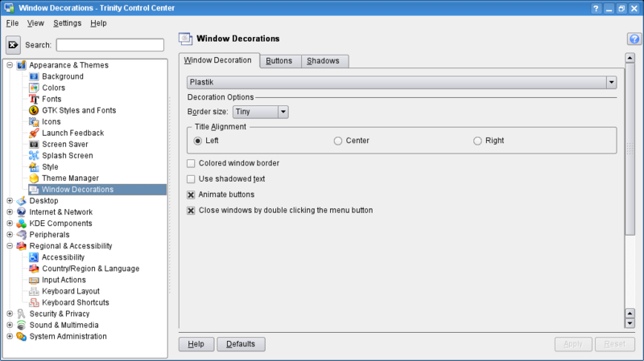Viewport: 644px width, 361px height.
Task: Click the Screen Saver icon
Action: (34, 144)
